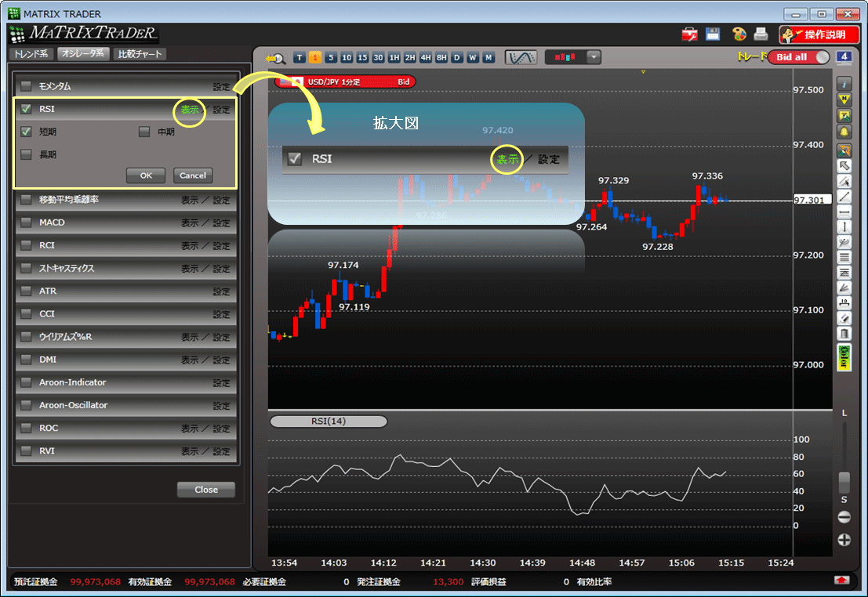Select the horizontal parallel lines tool

point(844,257)
